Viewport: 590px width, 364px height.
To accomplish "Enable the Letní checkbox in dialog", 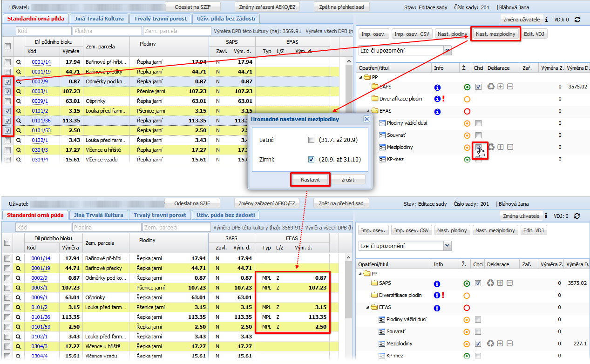I will pos(311,140).
